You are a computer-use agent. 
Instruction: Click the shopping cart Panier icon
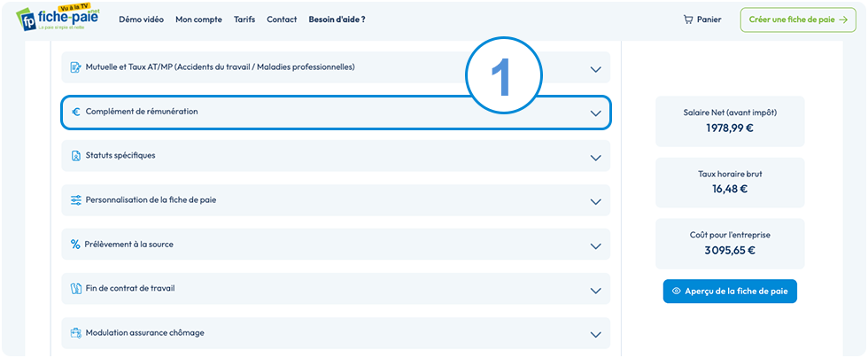pos(688,19)
